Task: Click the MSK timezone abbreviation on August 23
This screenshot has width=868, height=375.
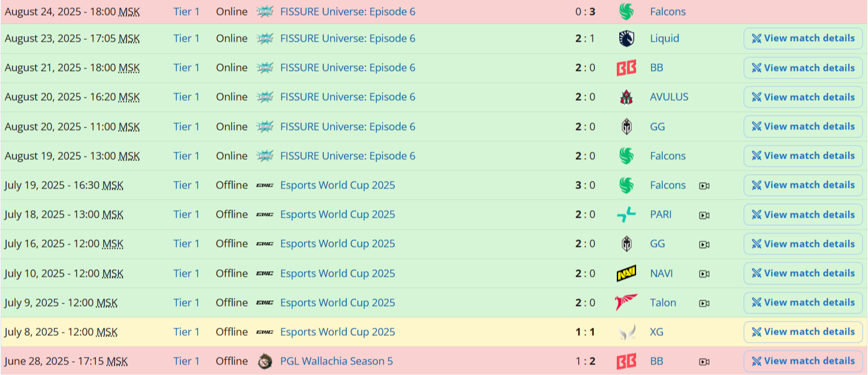Action: [129, 39]
